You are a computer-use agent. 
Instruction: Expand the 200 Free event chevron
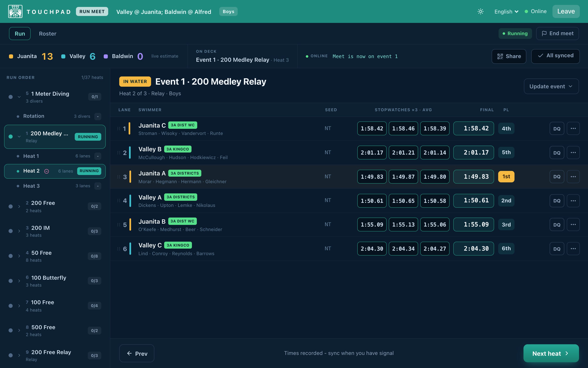pyautogui.click(x=19, y=206)
